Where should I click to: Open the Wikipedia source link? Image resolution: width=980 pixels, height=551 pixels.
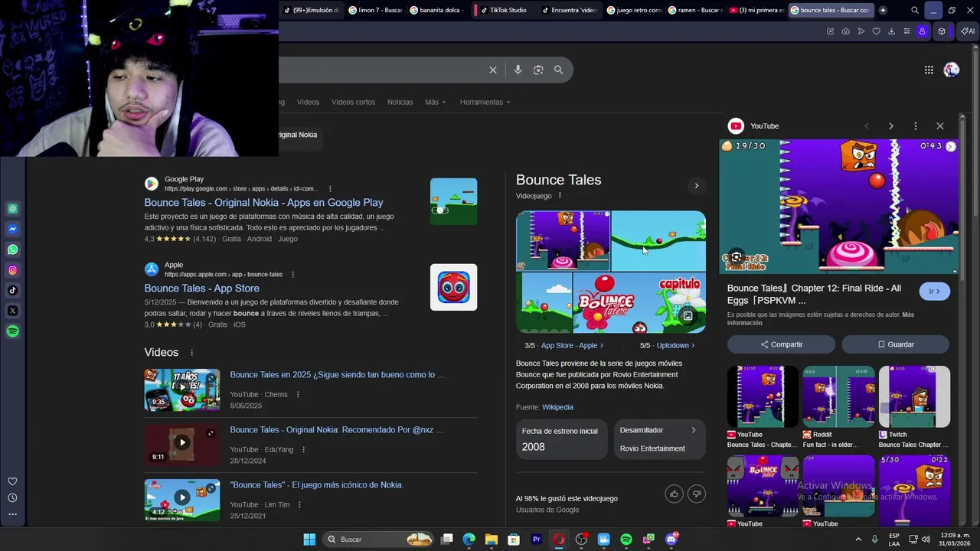tap(557, 407)
